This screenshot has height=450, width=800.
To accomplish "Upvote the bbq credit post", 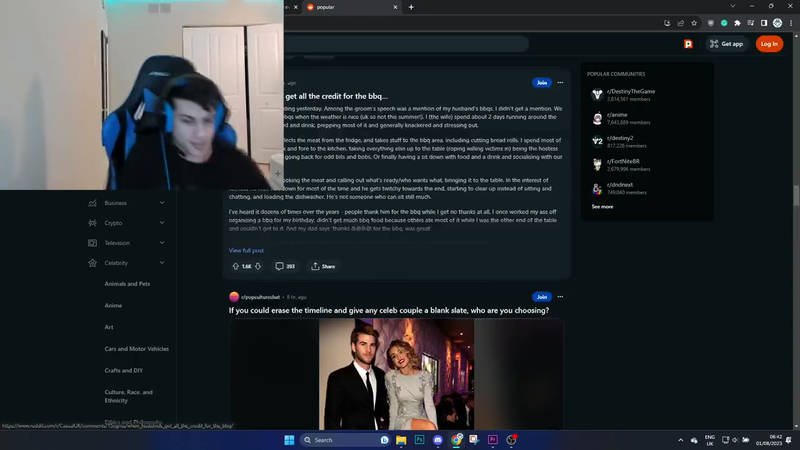I will (x=236, y=266).
